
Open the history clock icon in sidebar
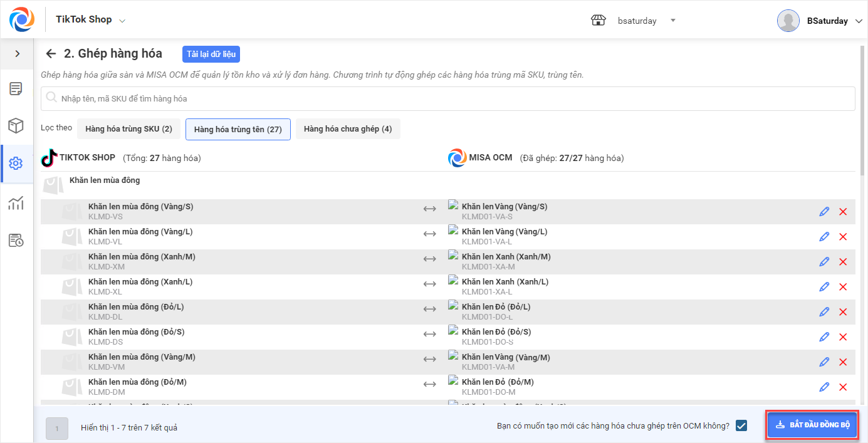point(16,240)
